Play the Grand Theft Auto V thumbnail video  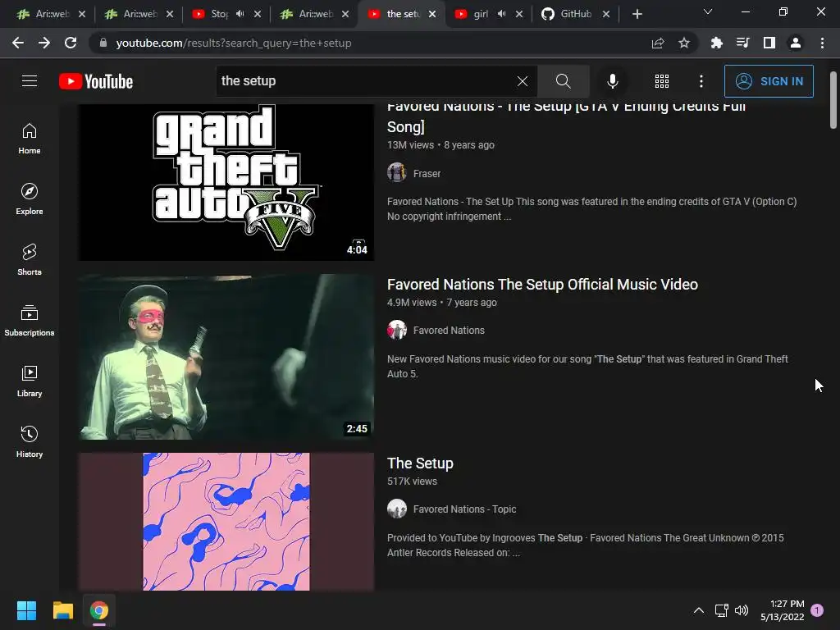tap(226, 182)
